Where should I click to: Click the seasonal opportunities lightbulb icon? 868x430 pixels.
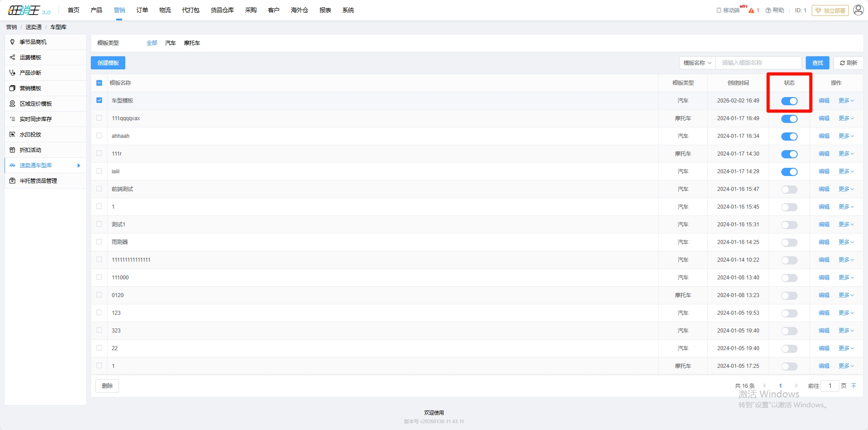point(12,42)
